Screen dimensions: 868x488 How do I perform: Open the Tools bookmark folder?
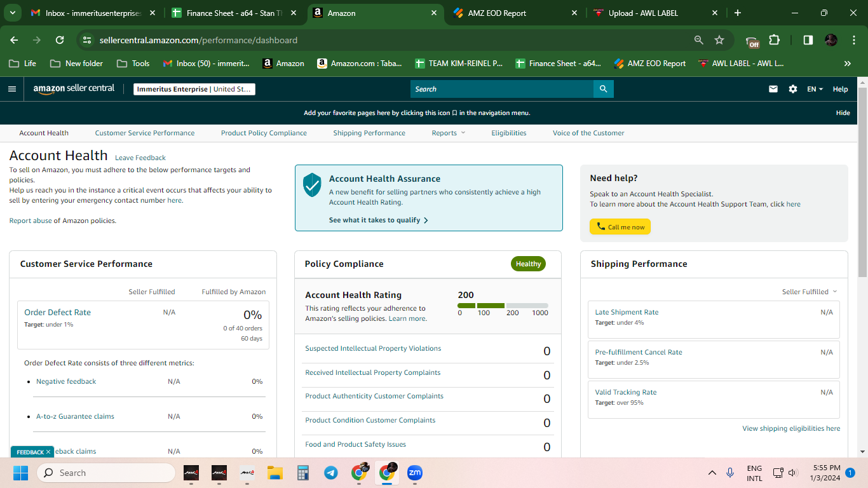(x=133, y=64)
